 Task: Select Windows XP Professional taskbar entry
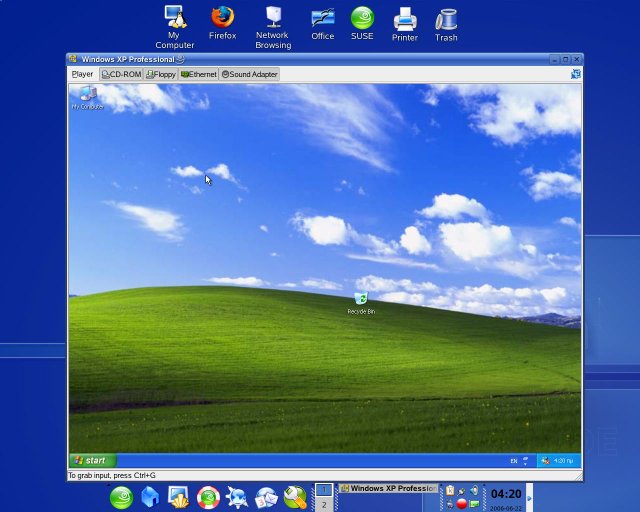[388, 489]
